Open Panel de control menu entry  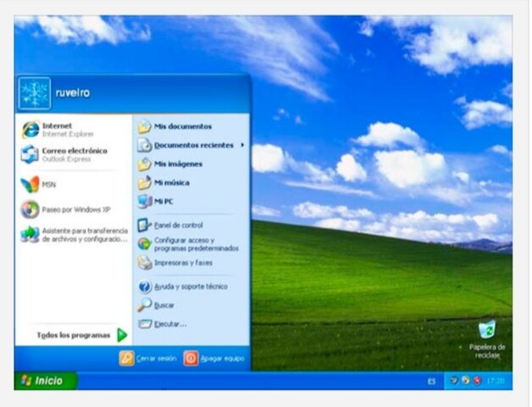pos(191,225)
